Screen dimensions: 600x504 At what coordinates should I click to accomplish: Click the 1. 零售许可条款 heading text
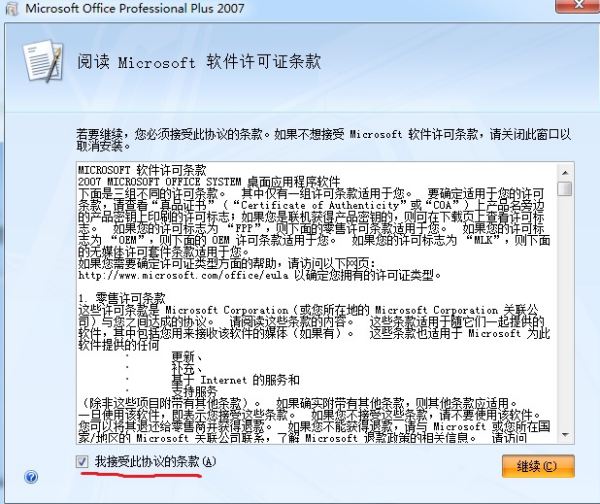click(122, 298)
